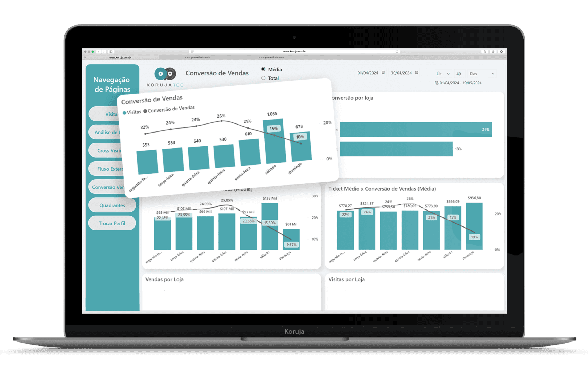This screenshot has height=379, width=588.
Task: Open calendar icon next to 30/04/2024
Action: click(417, 73)
